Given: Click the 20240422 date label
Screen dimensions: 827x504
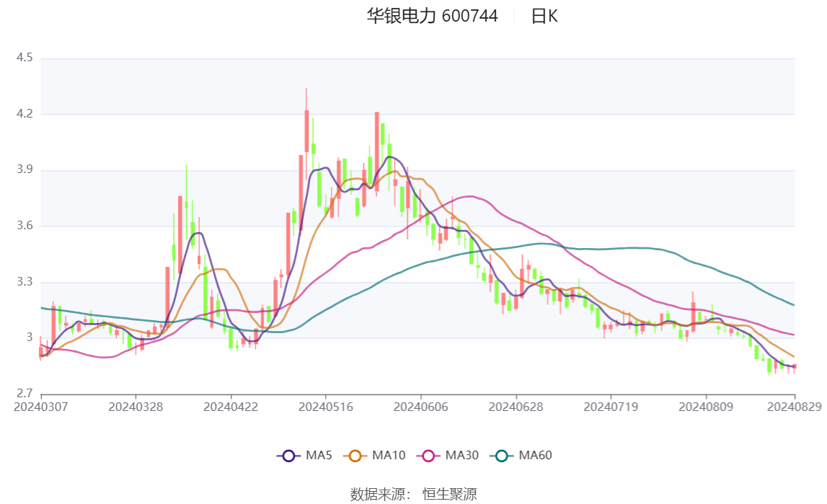Looking at the screenshot, I should [x=231, y=407].
